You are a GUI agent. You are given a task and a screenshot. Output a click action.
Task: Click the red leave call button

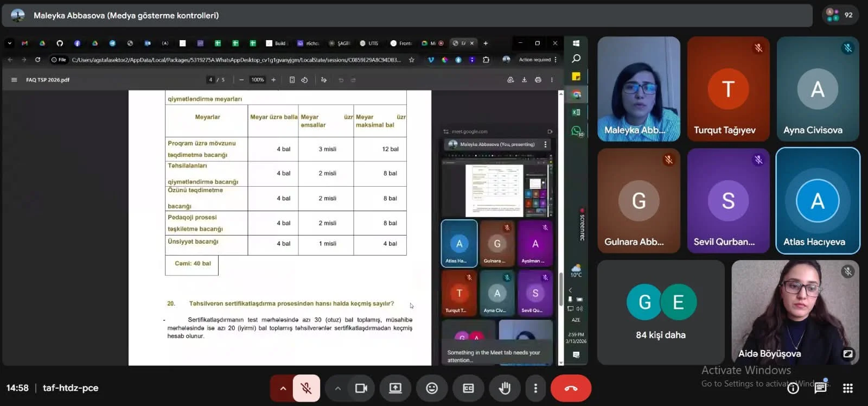(571, 388)
